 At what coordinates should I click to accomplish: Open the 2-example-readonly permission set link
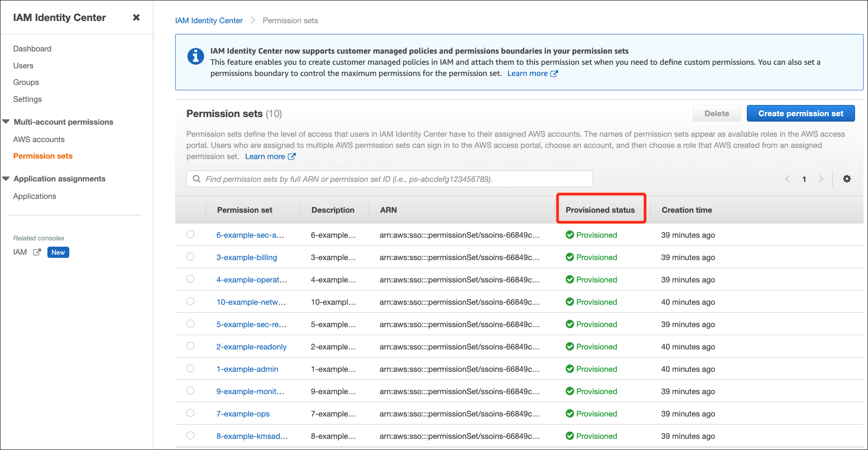(x=252, y=347)
